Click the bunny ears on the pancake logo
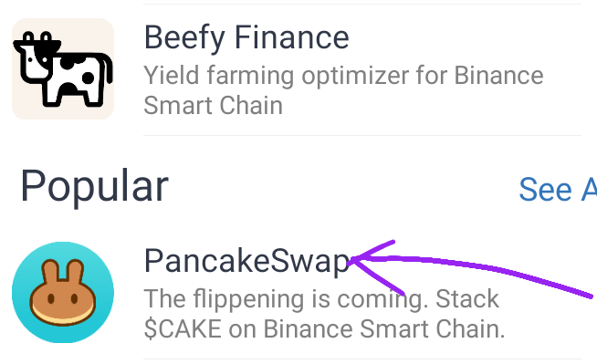Screen dimensions: 597x364 coord(63,272)
